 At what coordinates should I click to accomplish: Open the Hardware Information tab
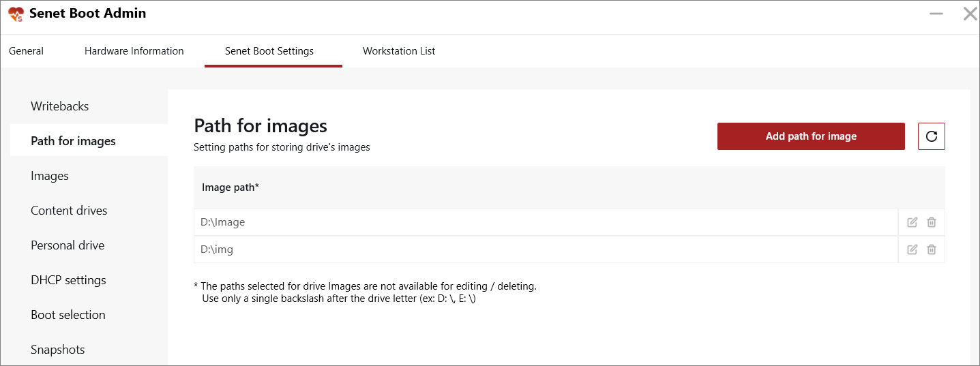[134, 51]
